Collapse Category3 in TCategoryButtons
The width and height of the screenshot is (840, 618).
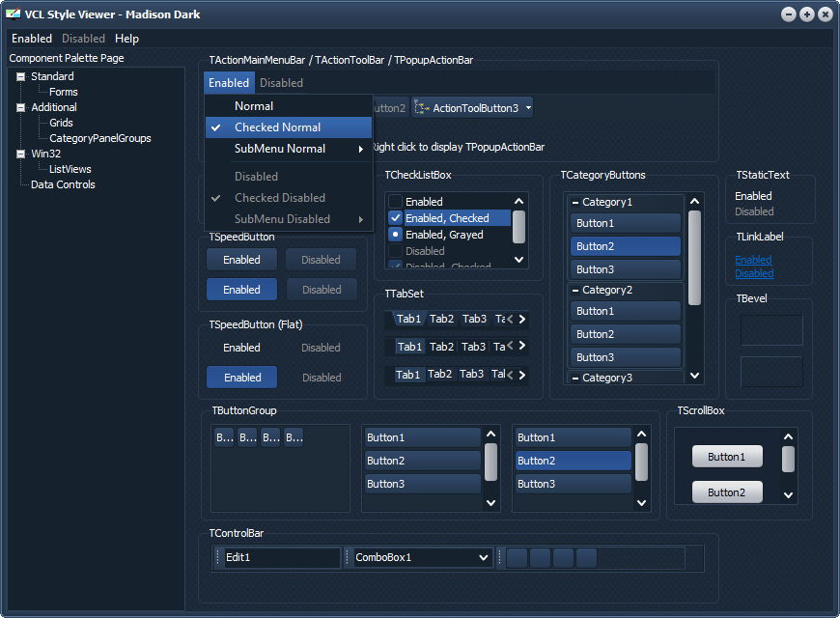[574, 379]
